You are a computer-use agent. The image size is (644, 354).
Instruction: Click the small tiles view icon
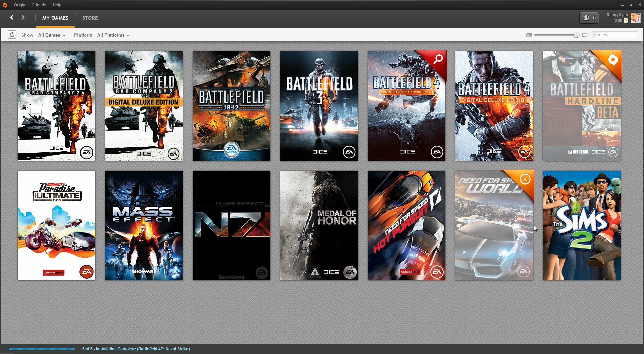click(x=529, y=35)
